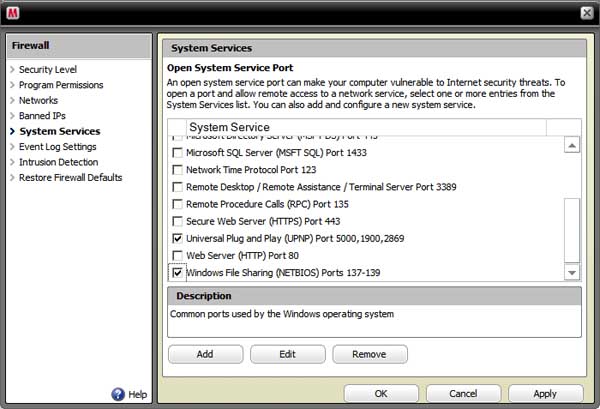Enable Microsoft SQL Server Port 1433 checkbox
600x409 pixels.
pyautogui.click(x=177, y=153)
